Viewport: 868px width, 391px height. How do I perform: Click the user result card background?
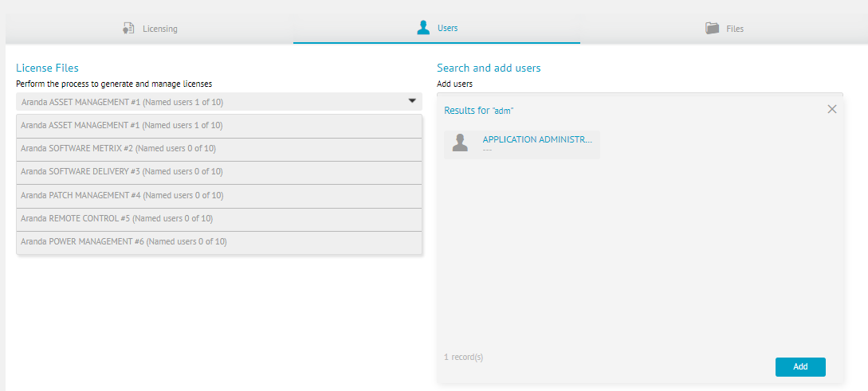521,145
